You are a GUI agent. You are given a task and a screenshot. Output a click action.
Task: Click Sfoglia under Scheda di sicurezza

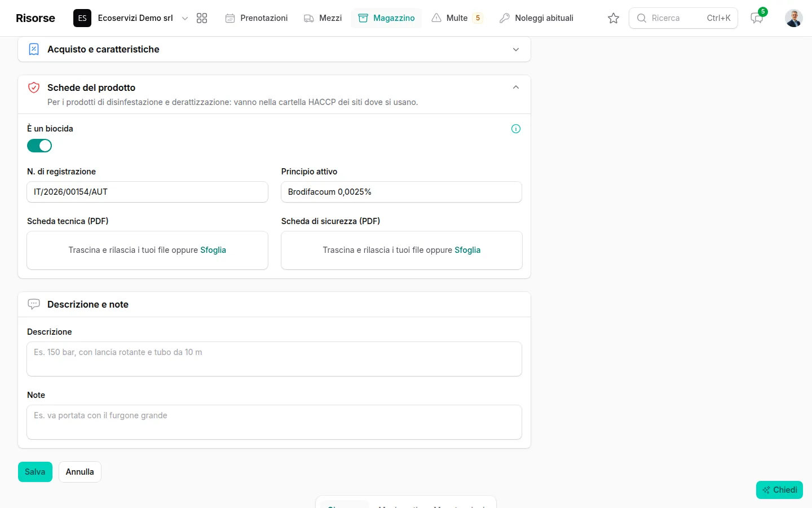click(467, 250)
